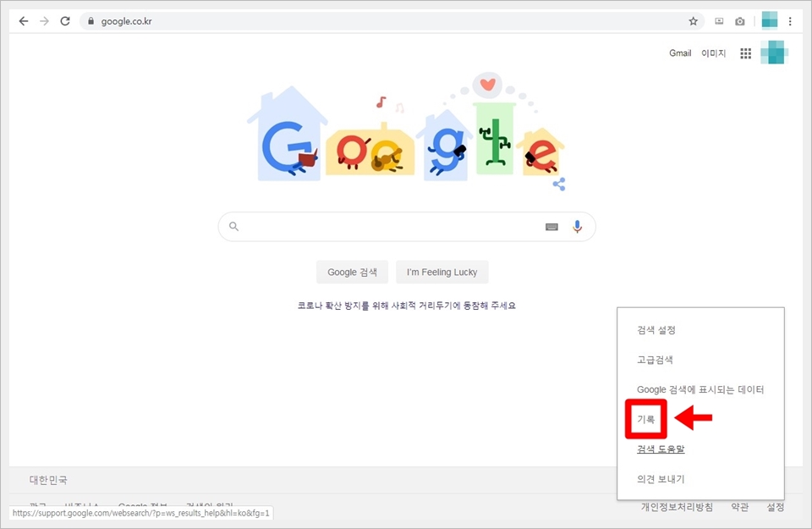Bookmark this page with the star icon

coord(693,21)
